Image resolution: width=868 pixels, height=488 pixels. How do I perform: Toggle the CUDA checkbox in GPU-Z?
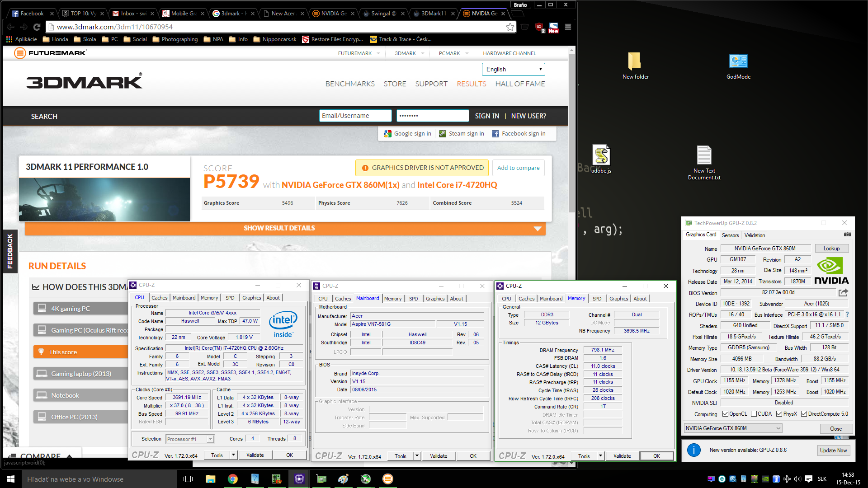[754, 414]
